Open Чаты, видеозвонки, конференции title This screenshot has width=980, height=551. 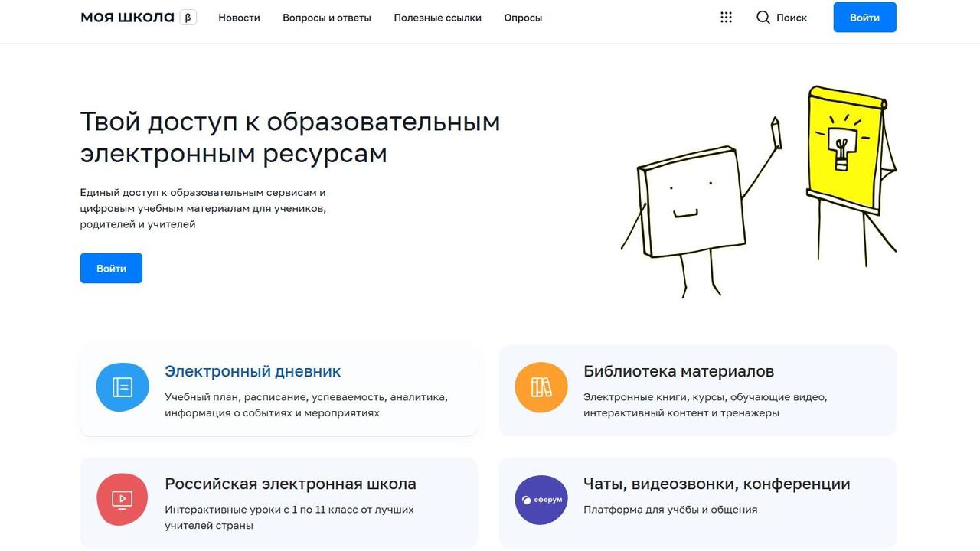tap(717, 484)
